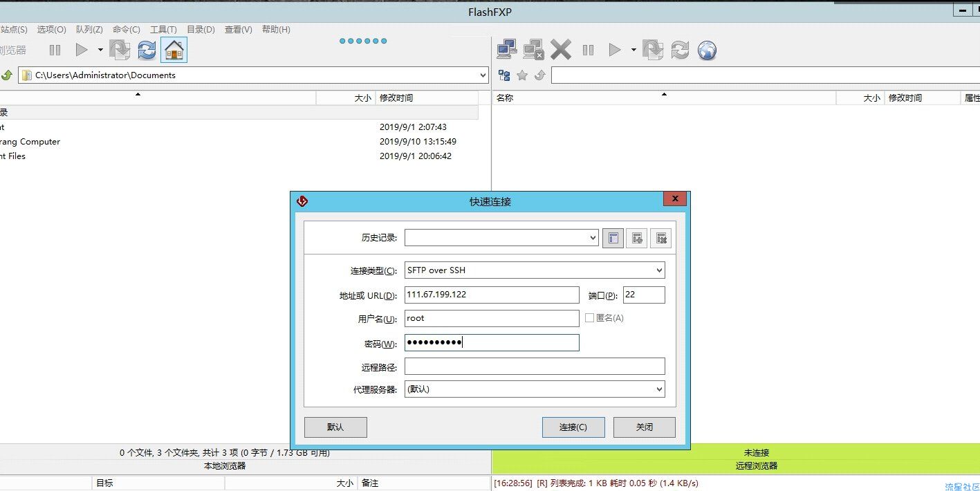Click the 地址或 URL field with 111.67.199.122

(492, 295)
